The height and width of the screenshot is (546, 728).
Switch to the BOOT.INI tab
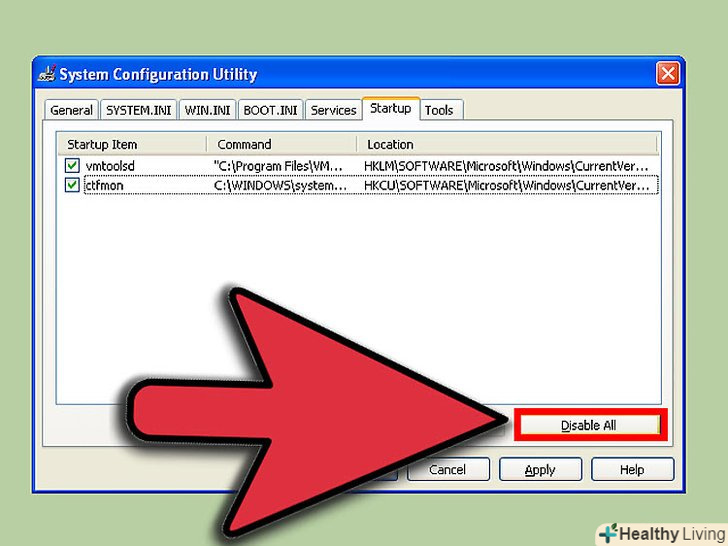tap(270, 110)
